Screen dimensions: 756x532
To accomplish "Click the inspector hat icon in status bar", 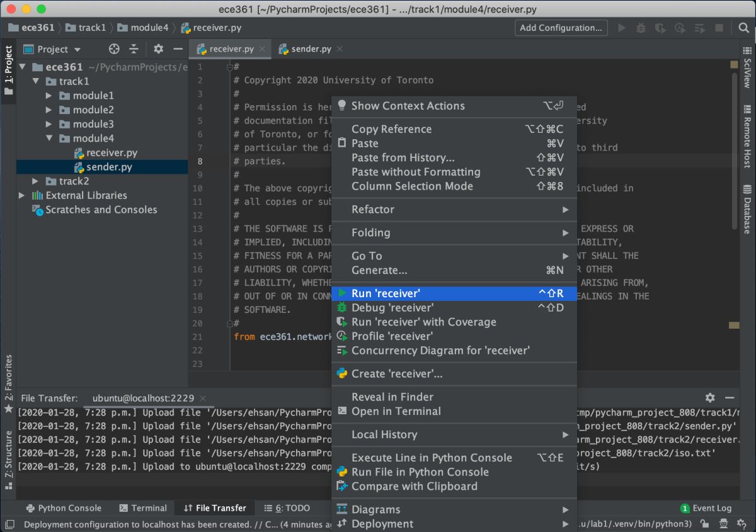I will click(x=724, y=524).
